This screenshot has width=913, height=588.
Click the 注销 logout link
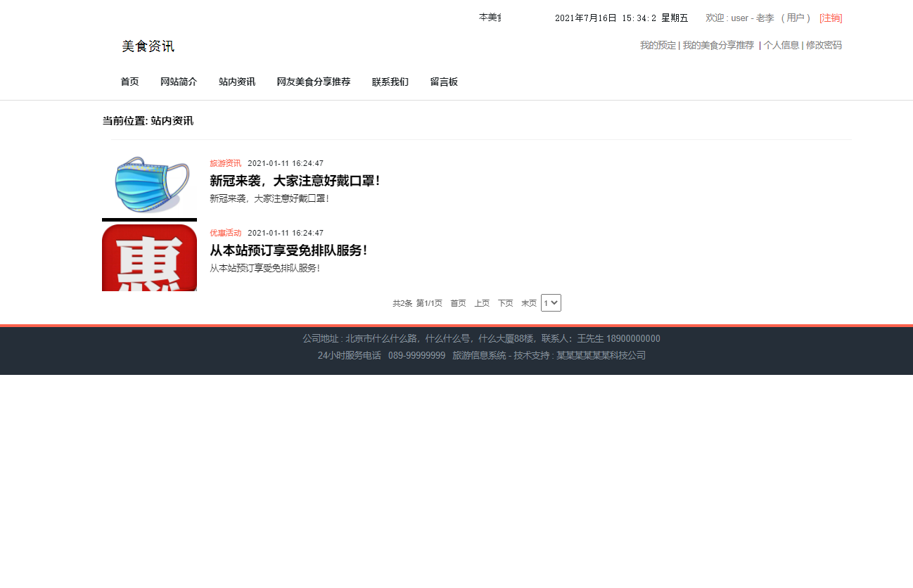pos(830,18)
